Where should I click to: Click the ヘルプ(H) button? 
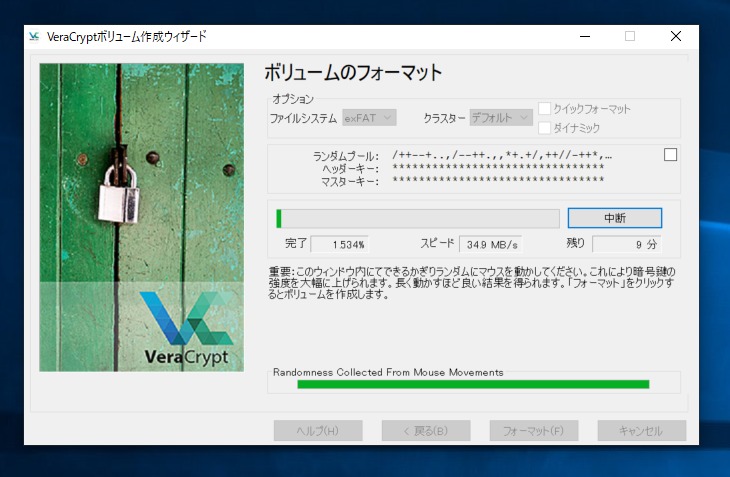pyautogui.click(x=318, y=431)
